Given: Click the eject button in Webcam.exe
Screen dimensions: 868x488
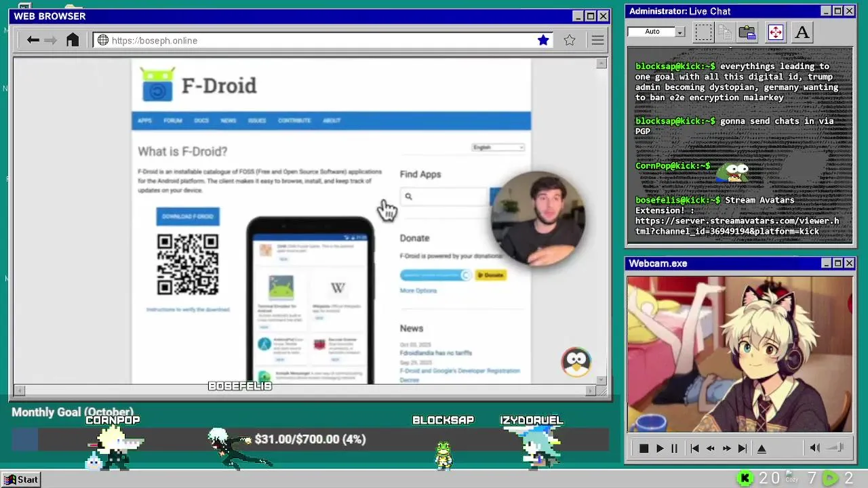Looking at the screenshot, I should (x=762, y=448).
